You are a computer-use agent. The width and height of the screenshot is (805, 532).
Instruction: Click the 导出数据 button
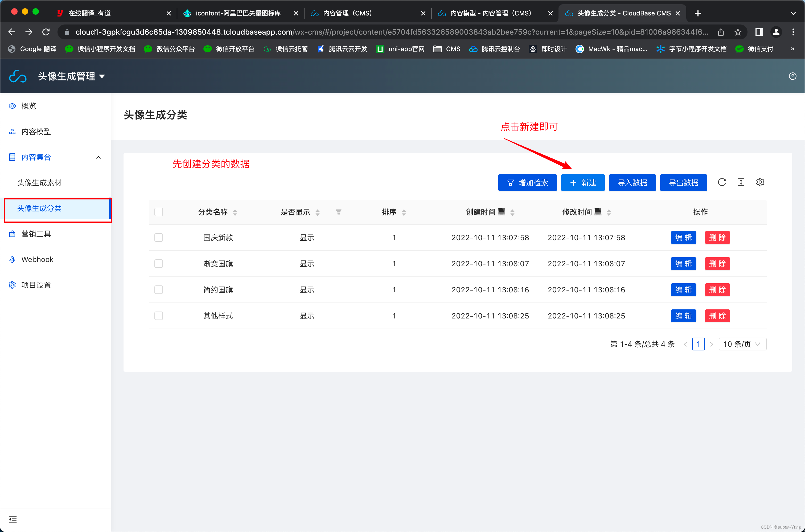(683, 183)
